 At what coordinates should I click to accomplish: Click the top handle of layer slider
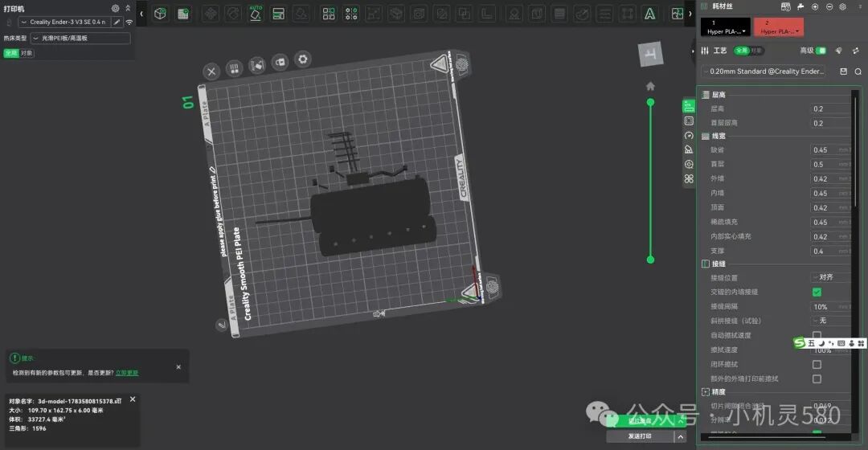tap(650, 102)
